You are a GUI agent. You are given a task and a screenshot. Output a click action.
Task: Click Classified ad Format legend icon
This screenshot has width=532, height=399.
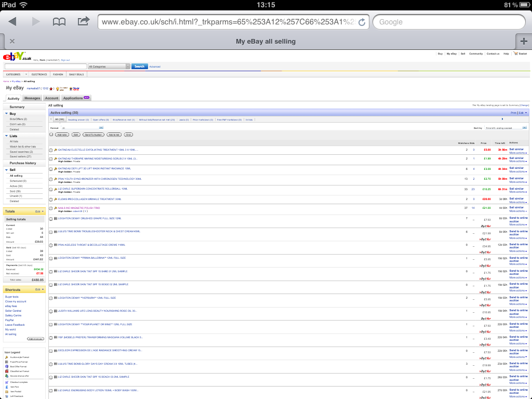tap(6, 371)
